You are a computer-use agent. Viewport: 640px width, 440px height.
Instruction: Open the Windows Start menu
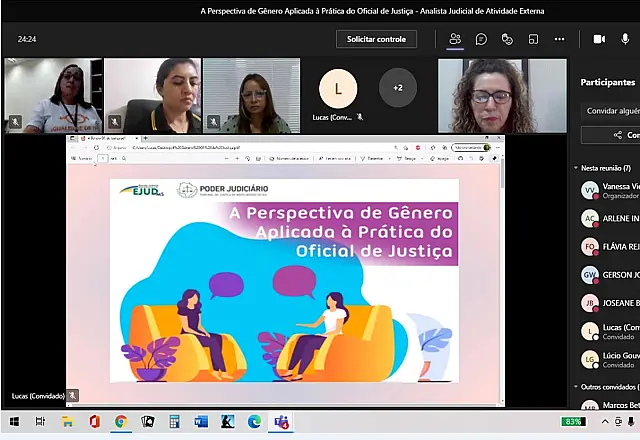click(14, 422)
